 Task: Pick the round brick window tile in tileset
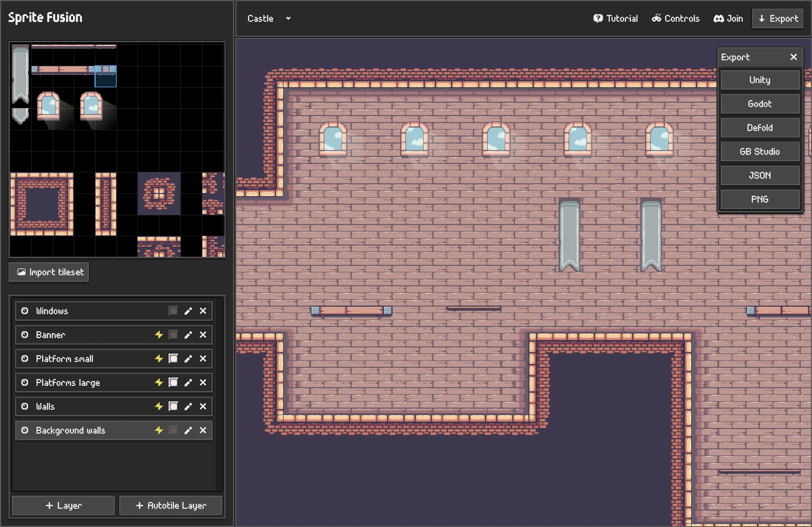click(x=159, y=193)
